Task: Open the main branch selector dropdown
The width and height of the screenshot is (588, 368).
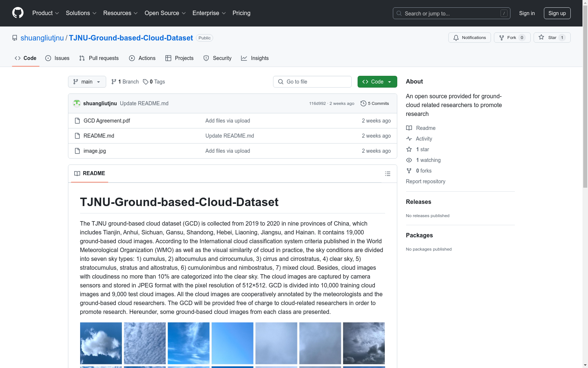Action: point(87,82)
